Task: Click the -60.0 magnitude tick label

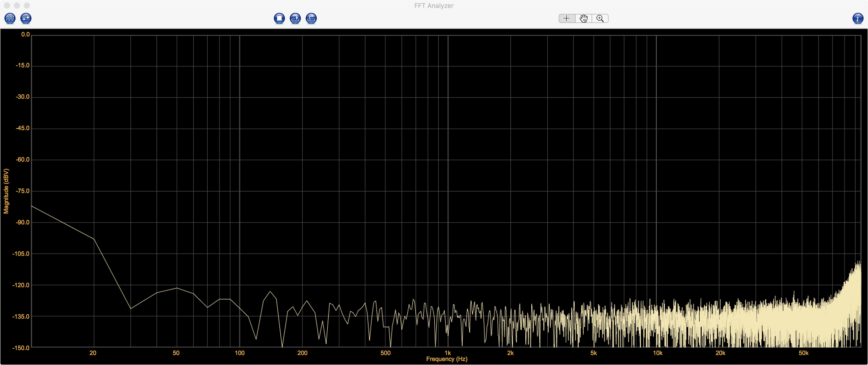Action: 23,160
